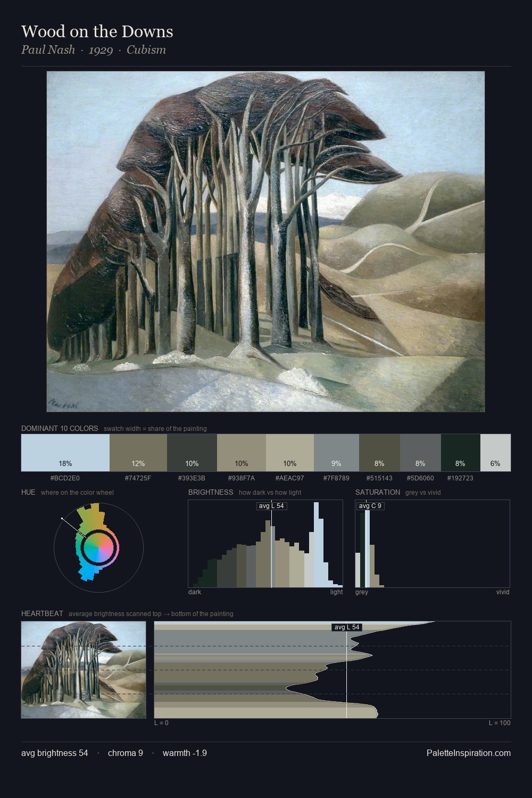Click the 'L = 100' heartbeat axis label
Viewport: 532px width, 798px height.
(x=500, y=722)
